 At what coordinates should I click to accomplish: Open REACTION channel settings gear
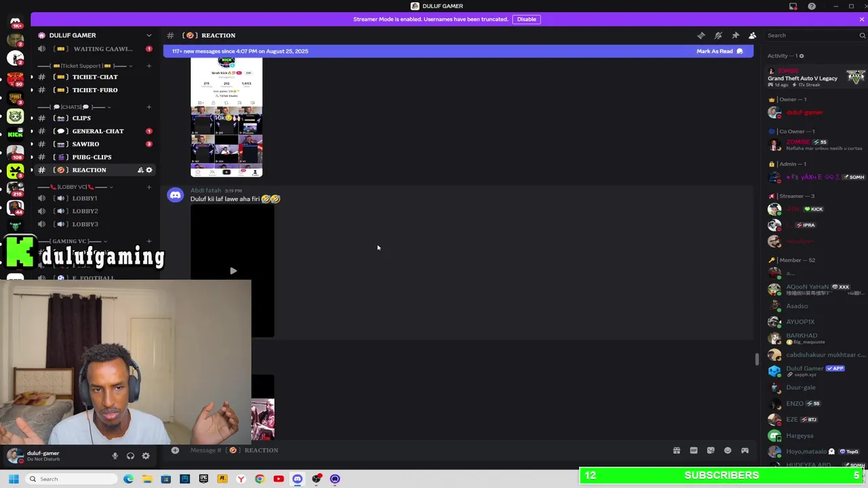tap(149, 170)
